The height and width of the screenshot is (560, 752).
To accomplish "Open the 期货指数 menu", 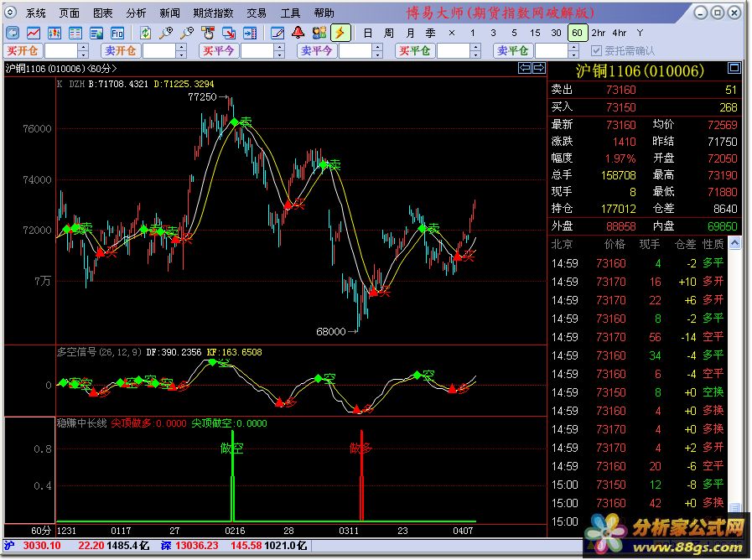I will tap(214, 13).
